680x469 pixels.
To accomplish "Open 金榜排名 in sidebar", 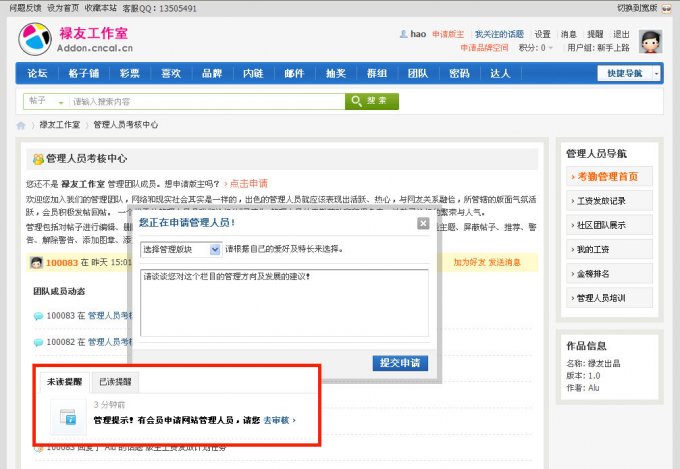I will click(609, 274).
